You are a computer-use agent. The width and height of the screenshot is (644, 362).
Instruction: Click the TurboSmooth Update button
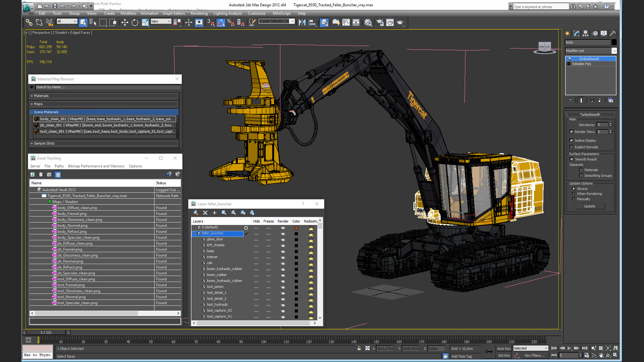pos(589,206)
